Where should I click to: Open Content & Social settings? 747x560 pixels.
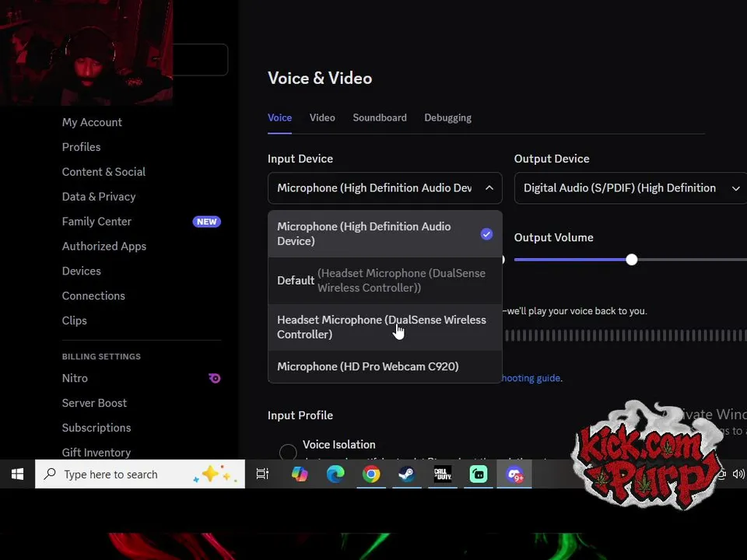[x=103, y=172]
